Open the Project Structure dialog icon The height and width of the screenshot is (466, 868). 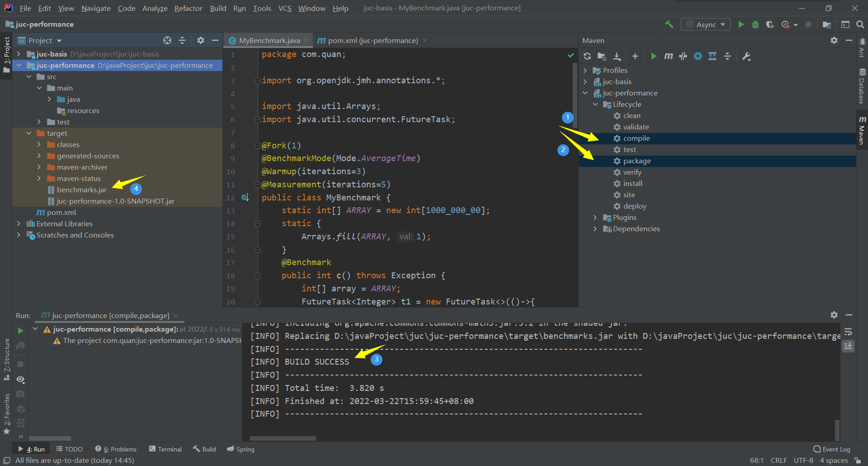[x=827, y=24]
